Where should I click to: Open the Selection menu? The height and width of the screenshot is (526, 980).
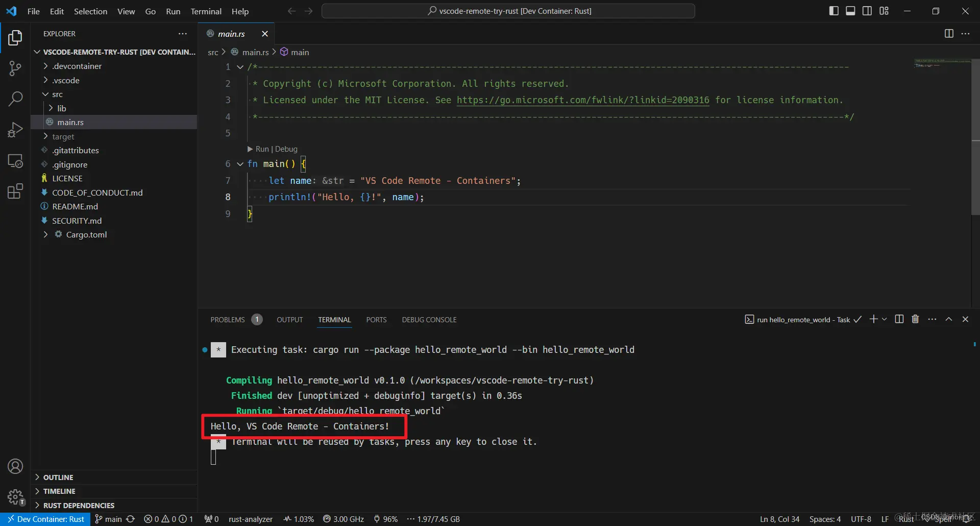[x=90, y=11]
